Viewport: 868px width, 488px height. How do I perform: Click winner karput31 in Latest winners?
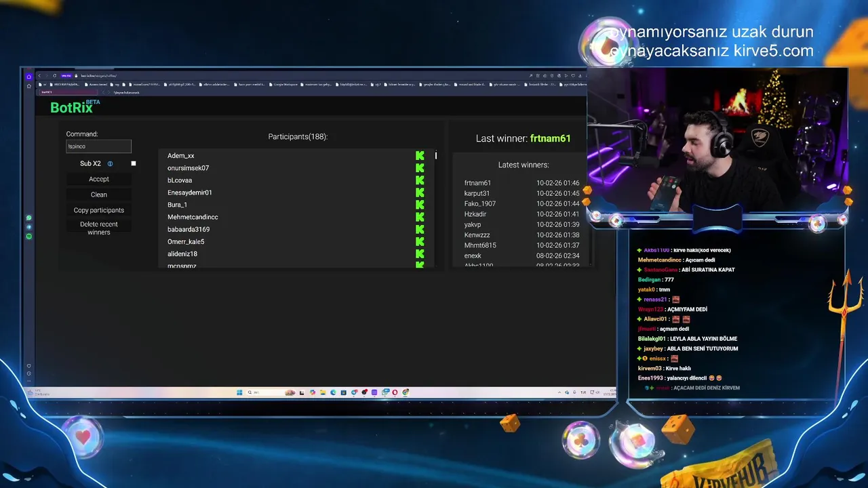click(477, 193)
